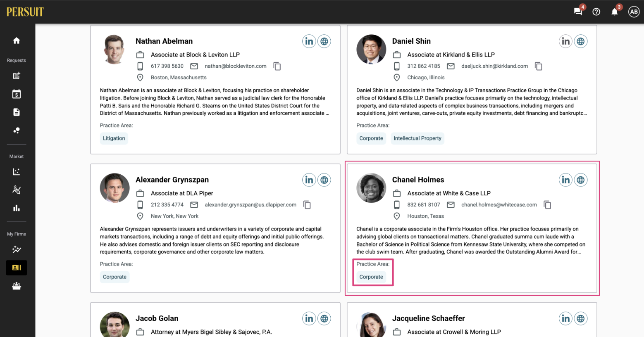The height and width of the screenshot is (337, 644).
Task: Copy Alexander Grynszpan's contact info icon
Action: (307, 205)
